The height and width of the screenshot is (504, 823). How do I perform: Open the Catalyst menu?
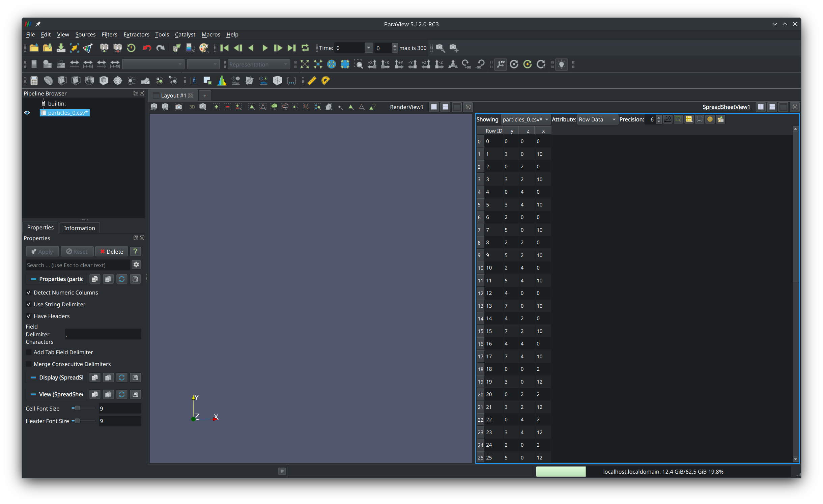(x=185, y=34)
